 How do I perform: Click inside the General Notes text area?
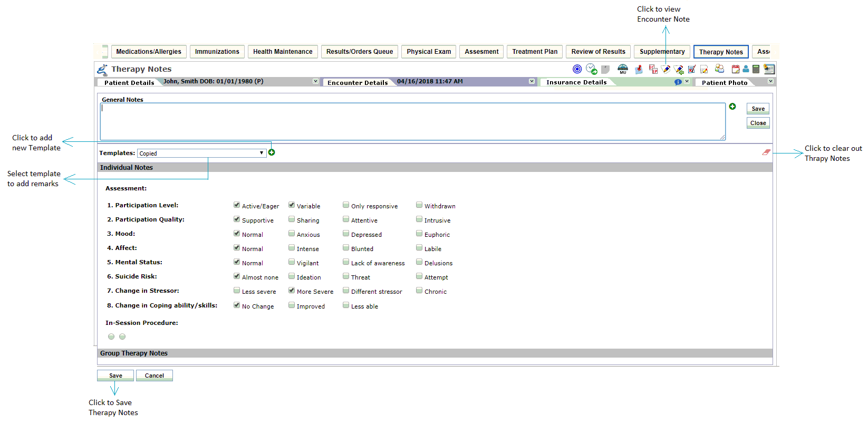pyautogui.click(x=412, y=122)
